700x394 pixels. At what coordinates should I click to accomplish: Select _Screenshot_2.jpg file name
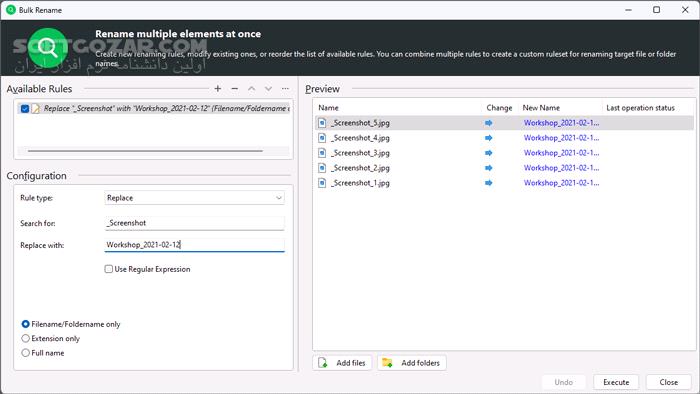(360, 168)
